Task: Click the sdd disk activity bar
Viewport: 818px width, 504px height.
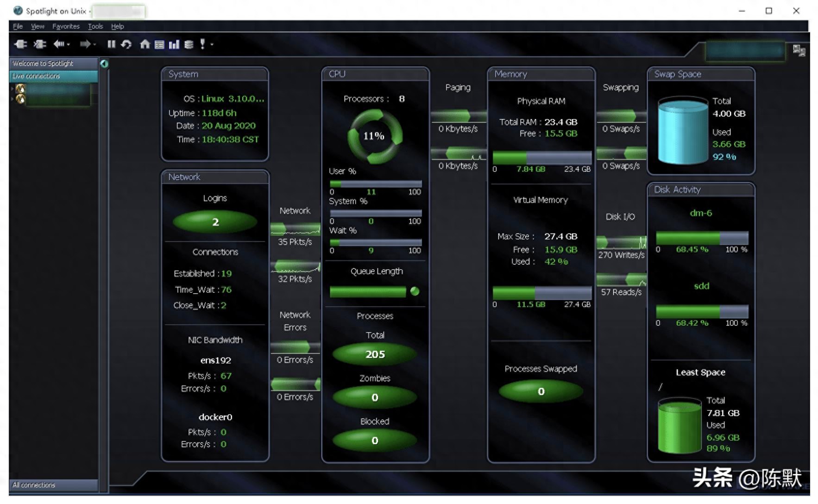Action: (x=702, y=311)
